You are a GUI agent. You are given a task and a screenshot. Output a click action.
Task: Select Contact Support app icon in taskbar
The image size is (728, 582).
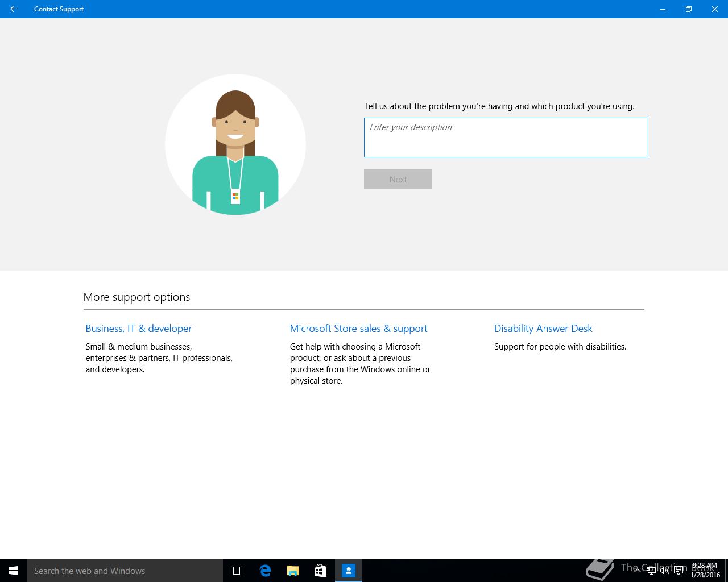[x=348, y=571]
